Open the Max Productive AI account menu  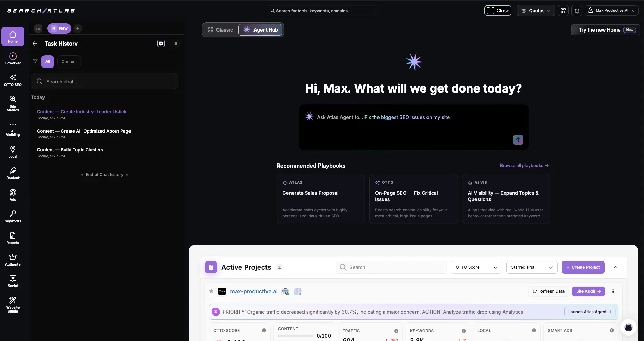[x=612, y=11]
